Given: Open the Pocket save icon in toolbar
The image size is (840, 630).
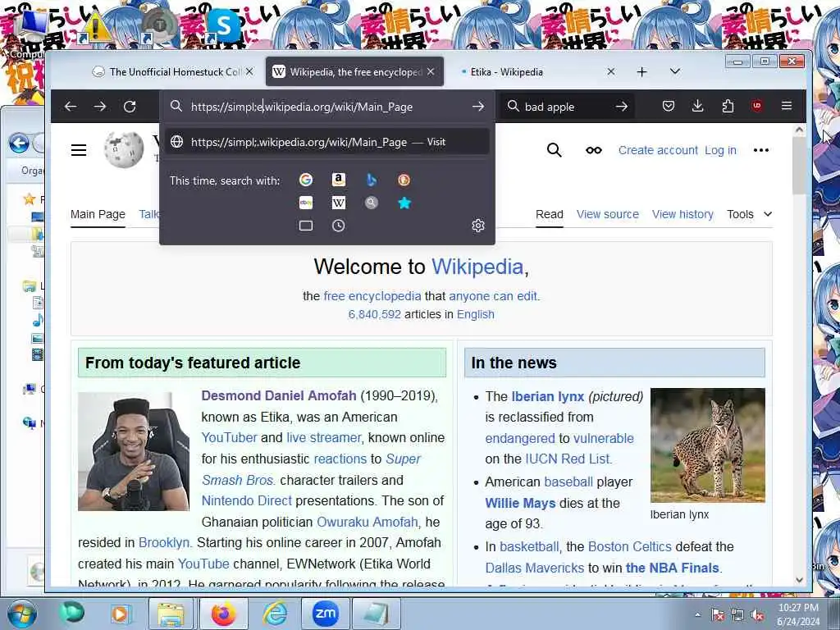Looking at the screenshot, I should pos(668,106).
